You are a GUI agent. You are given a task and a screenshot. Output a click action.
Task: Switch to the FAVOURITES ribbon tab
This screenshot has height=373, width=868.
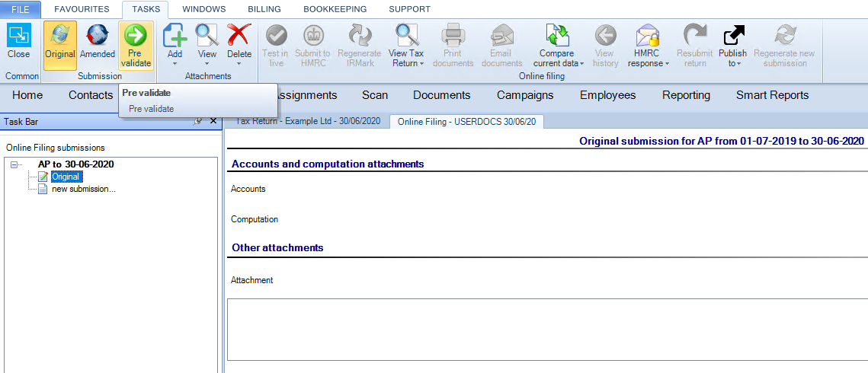point(82,9)
